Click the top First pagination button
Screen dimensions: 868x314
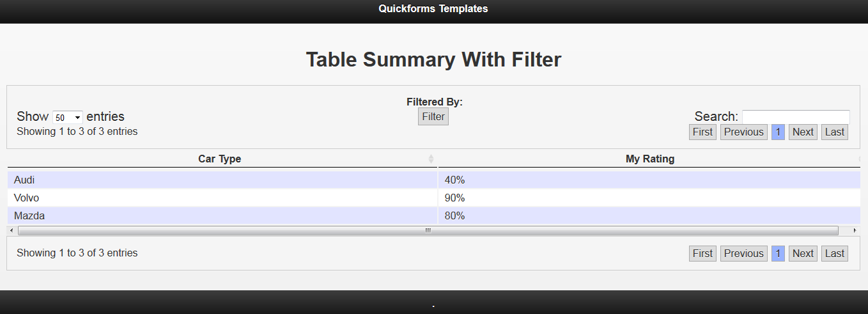coord(702,132)
